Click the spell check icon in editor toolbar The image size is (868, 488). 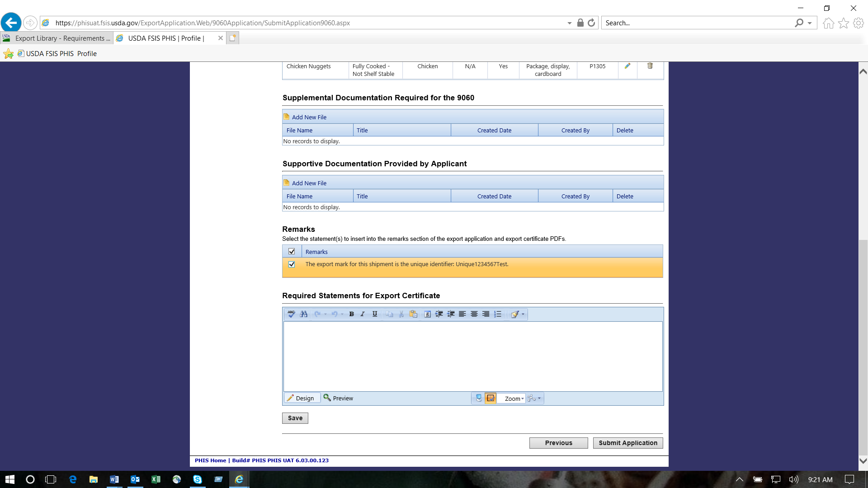[291, 314]
